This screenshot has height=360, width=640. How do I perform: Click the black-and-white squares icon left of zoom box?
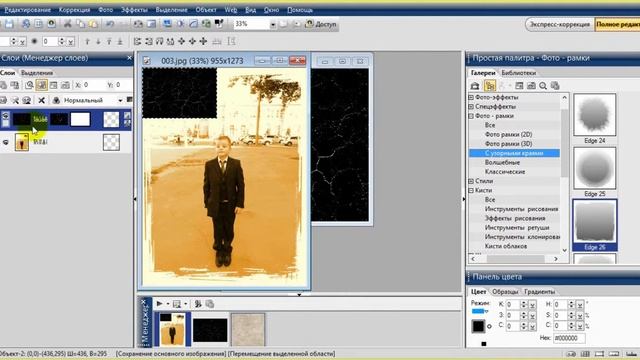tap(219, 24)
